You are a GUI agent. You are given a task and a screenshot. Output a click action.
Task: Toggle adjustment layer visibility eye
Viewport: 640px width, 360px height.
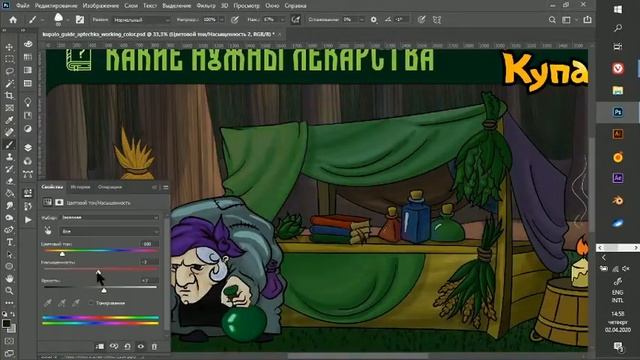tap(141, 347)
